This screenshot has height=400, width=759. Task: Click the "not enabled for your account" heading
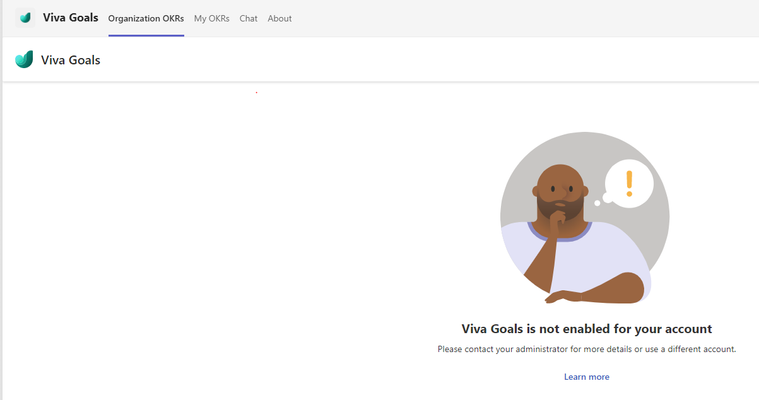(587, 329)
